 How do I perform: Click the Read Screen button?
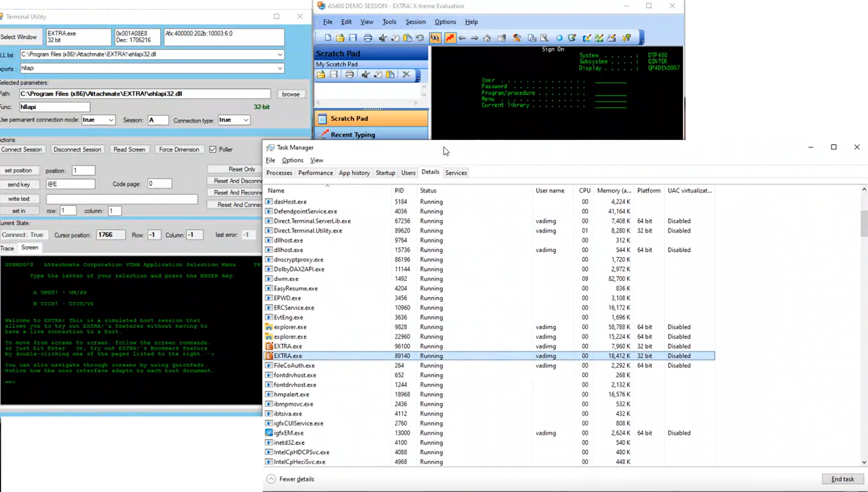129,149
